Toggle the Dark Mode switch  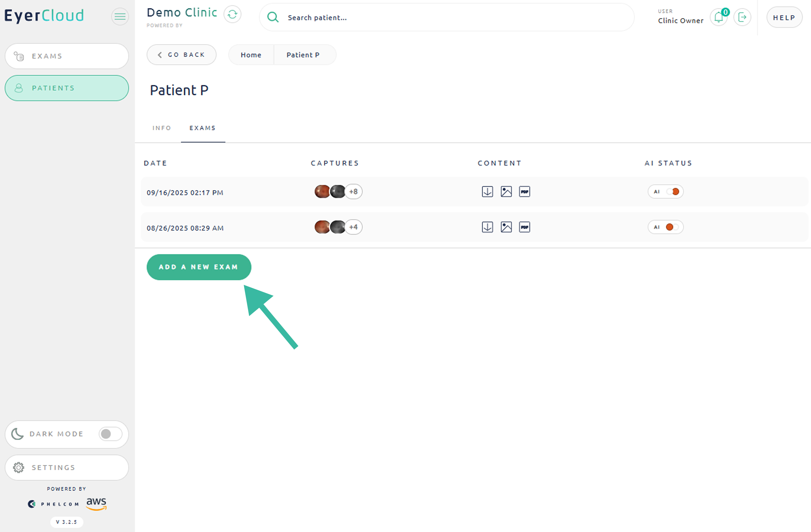pos(110,434)
